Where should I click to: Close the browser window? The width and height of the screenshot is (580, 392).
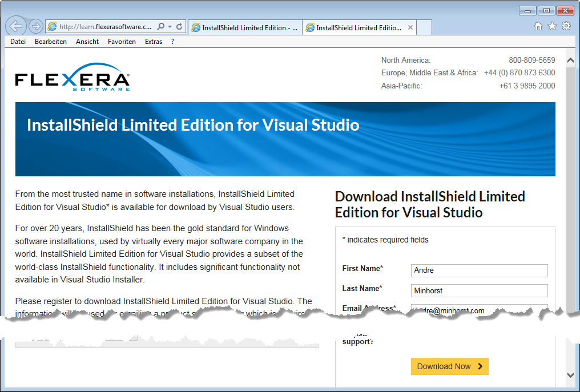(x=565, y=11)
